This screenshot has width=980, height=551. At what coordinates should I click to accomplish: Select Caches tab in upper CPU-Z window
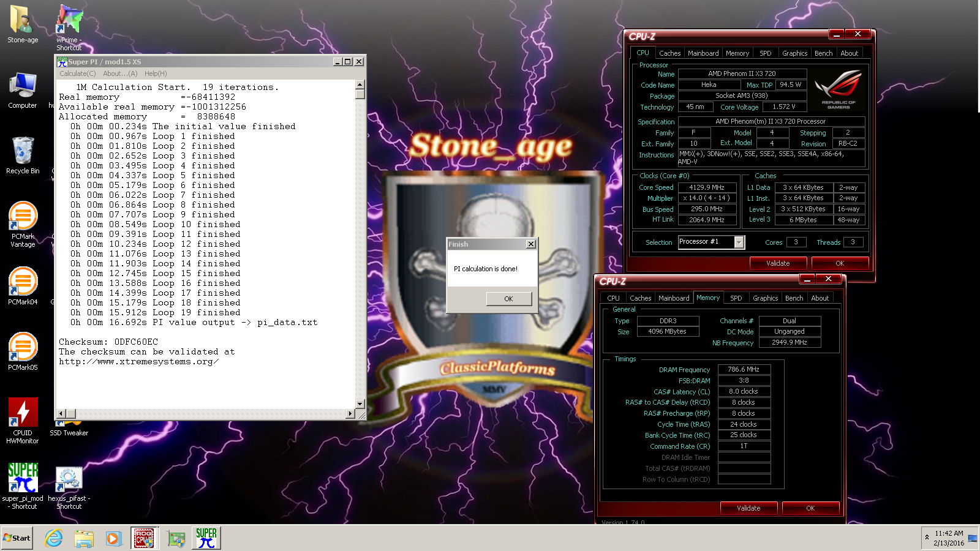pos(669,53)
